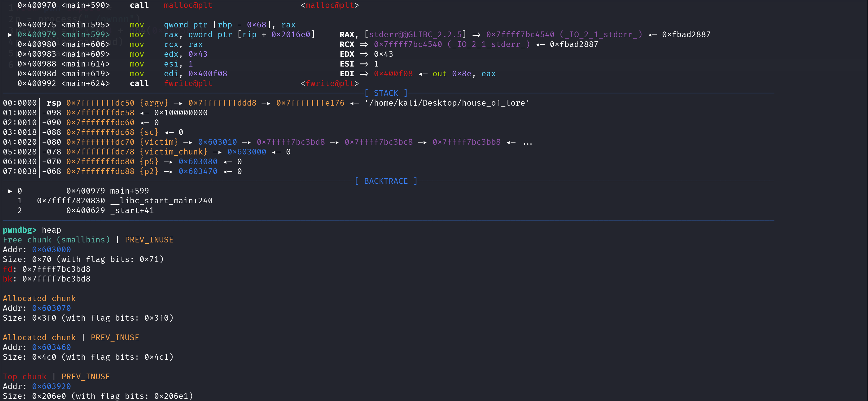Click the fd pointer value 0x7ffff7bc3bd8
The width and height of the screenshot is (868, 401).
[x=56, y=269]
